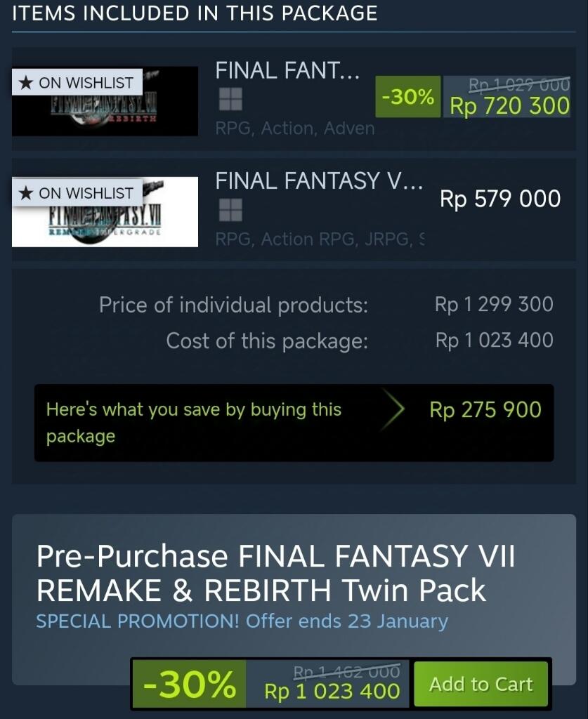
Task: Click the green arrow in the savings banner
Action: point(393,409)
